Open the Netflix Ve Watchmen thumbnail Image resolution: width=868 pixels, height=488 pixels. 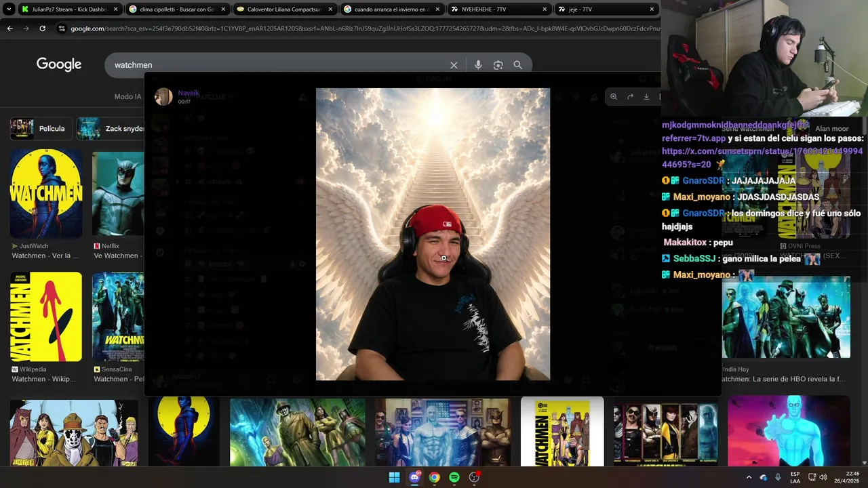pos(118,194)
